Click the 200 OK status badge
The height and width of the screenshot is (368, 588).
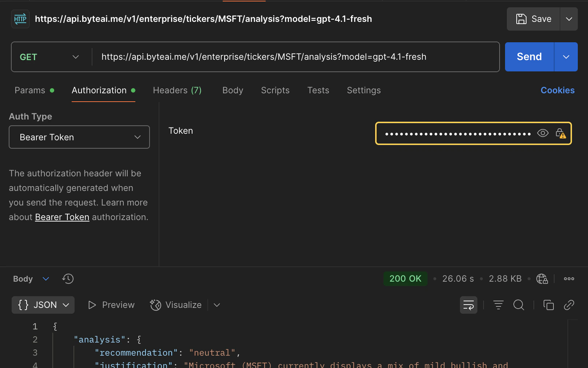coord(405,279)
